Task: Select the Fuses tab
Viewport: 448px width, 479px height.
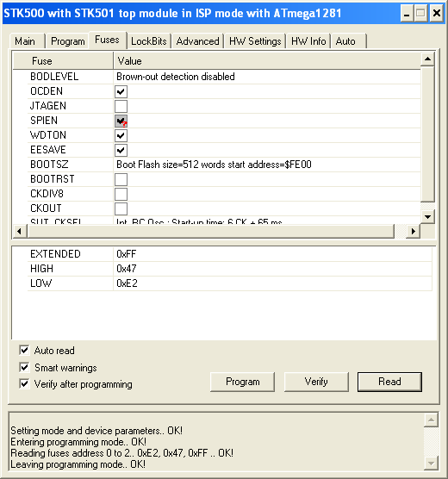Action: tap(108, 40)
